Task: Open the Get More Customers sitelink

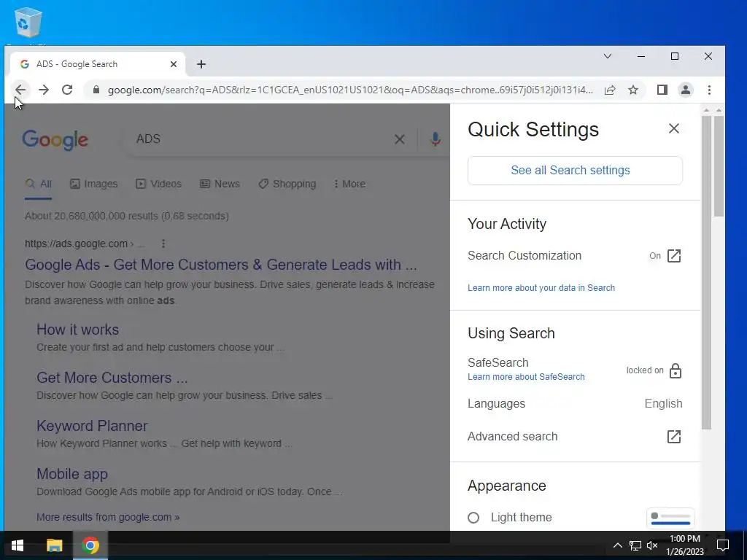Action: (112, 378)
